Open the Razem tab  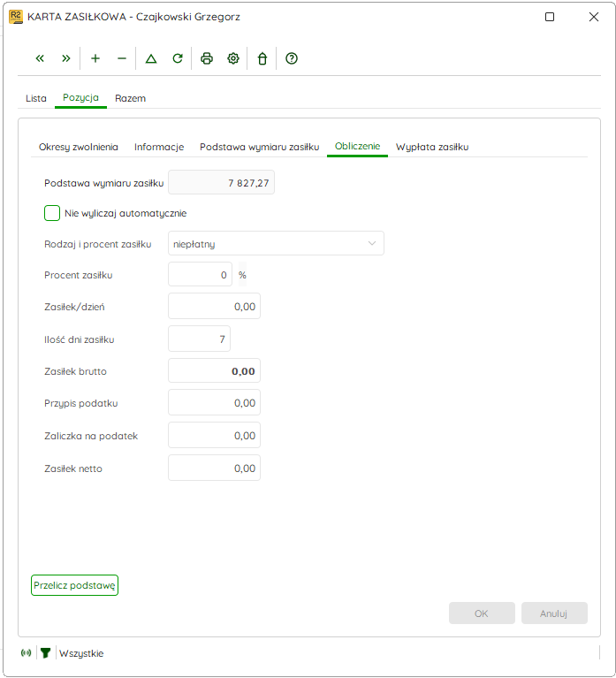click(x=130, y=98)
